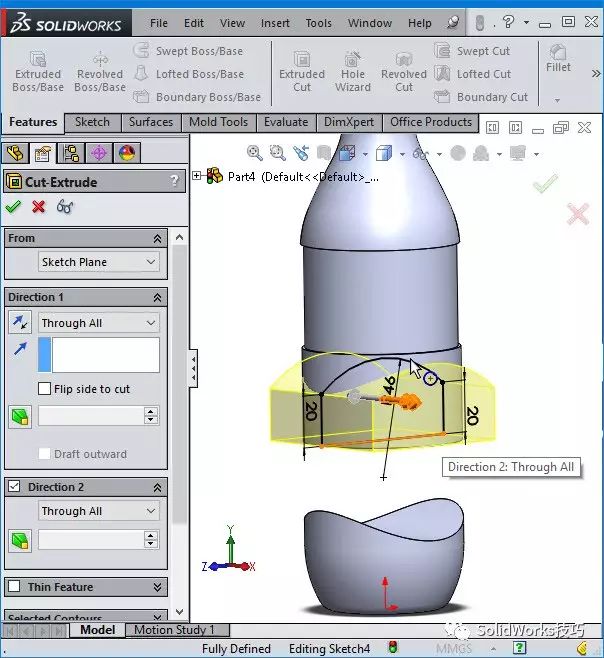Click the Reverse Direction arrows button
The image size is (604, 658).
(20, 322)
